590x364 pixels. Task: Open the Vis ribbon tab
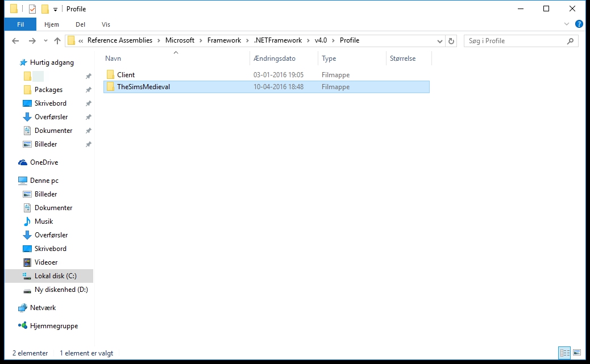[x=106, y=24]
